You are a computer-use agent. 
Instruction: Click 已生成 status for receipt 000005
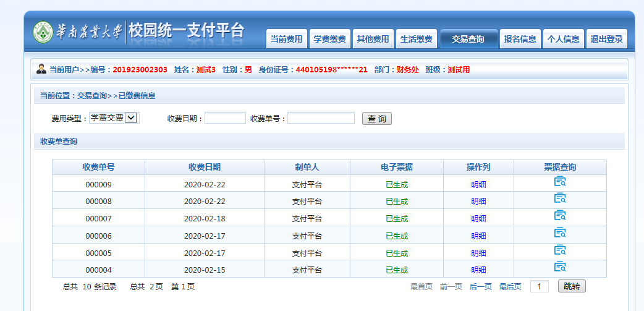coord(397,253)
